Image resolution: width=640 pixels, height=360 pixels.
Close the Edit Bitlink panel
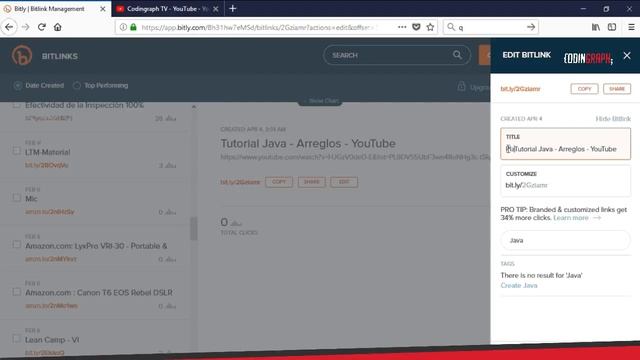627,56
